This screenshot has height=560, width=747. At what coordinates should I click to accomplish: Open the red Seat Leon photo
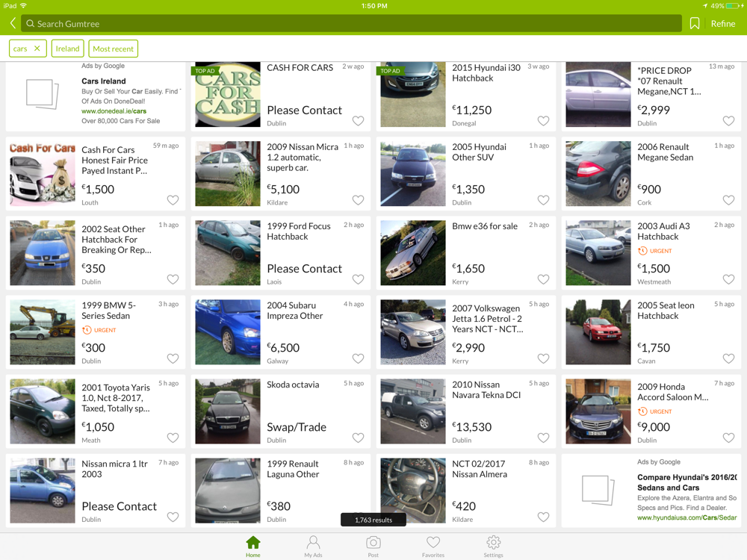pyautogui.click(x=598, y=332)
